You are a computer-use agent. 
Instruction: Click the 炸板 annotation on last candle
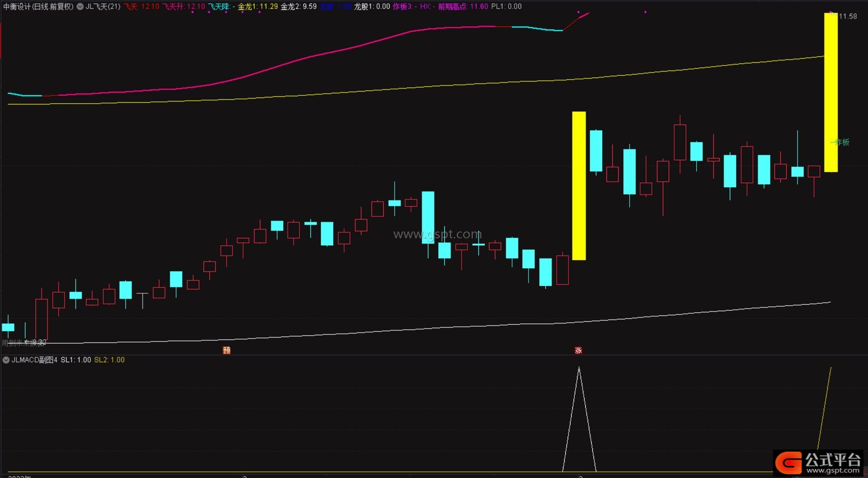(840, 142)
